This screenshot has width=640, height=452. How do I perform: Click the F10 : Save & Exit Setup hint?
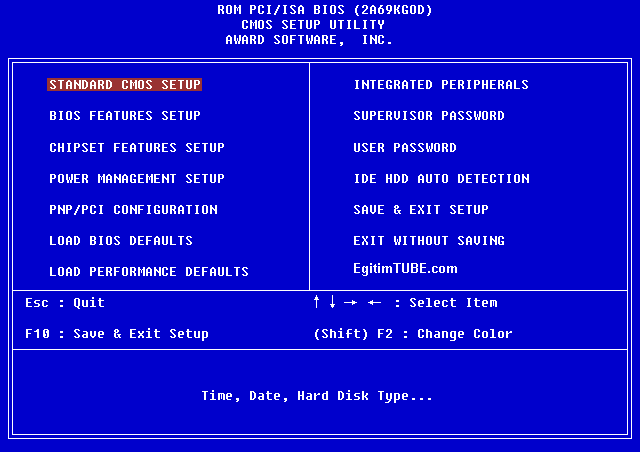117,334
